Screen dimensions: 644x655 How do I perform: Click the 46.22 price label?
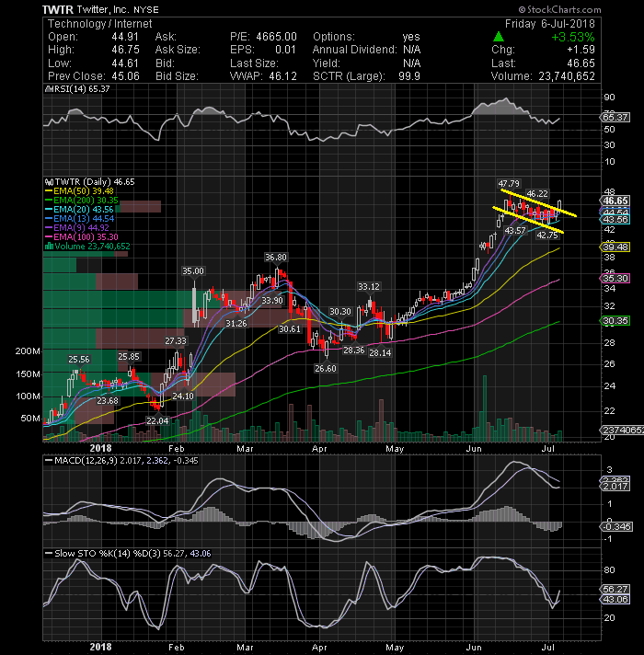coord(537,194)
